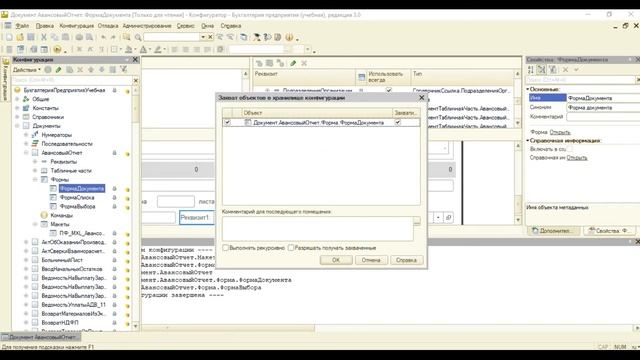The width and height of the screenshot is (640, 360).
Task: Switch to the Свойства Ф... tab at the bottom
Action: pyautogui.click(x=609, y=231)
